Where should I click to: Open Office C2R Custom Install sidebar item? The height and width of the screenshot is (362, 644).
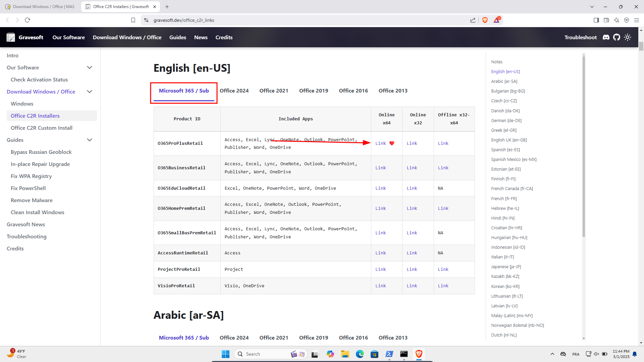42,128
